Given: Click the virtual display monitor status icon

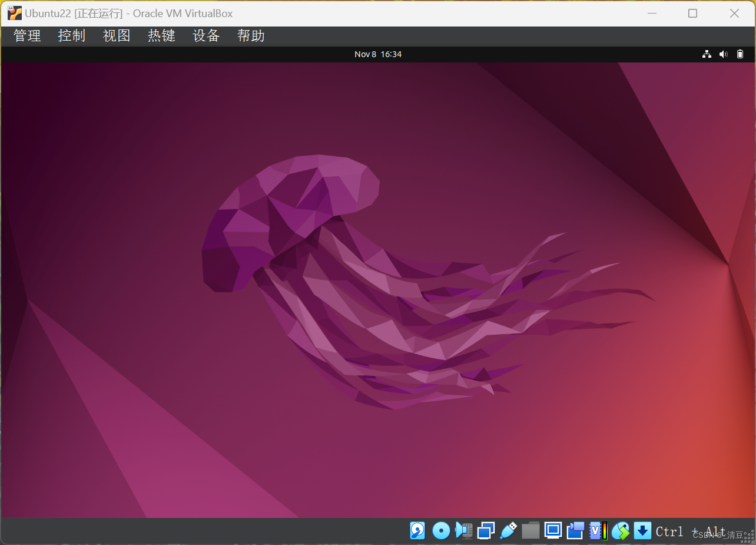Looking at the screenshot, I should tap(553, 531).
